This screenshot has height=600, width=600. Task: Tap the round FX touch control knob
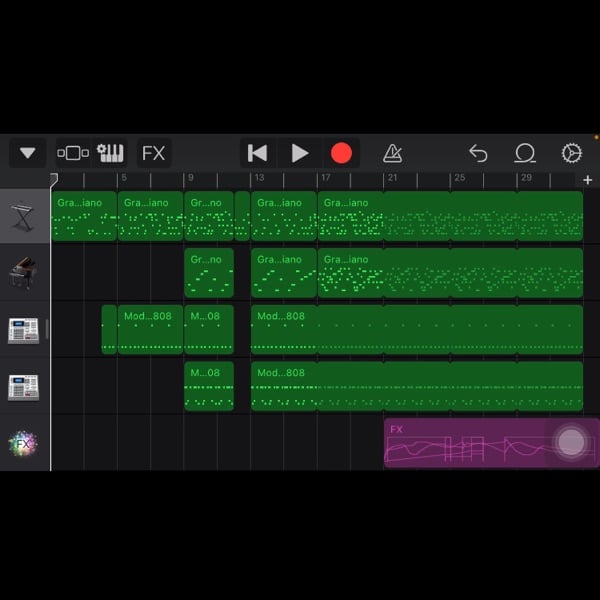pyautogui.click(x=571, y=443)
